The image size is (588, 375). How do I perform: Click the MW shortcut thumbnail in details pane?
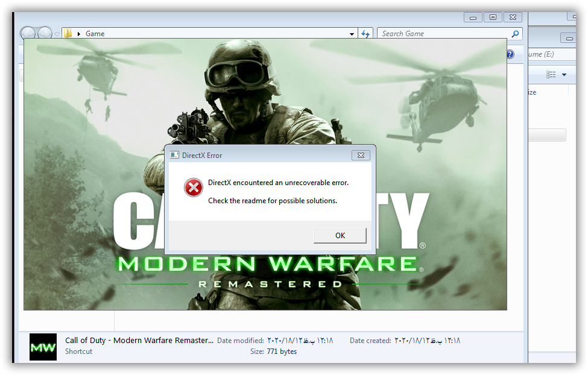(43, 347)
